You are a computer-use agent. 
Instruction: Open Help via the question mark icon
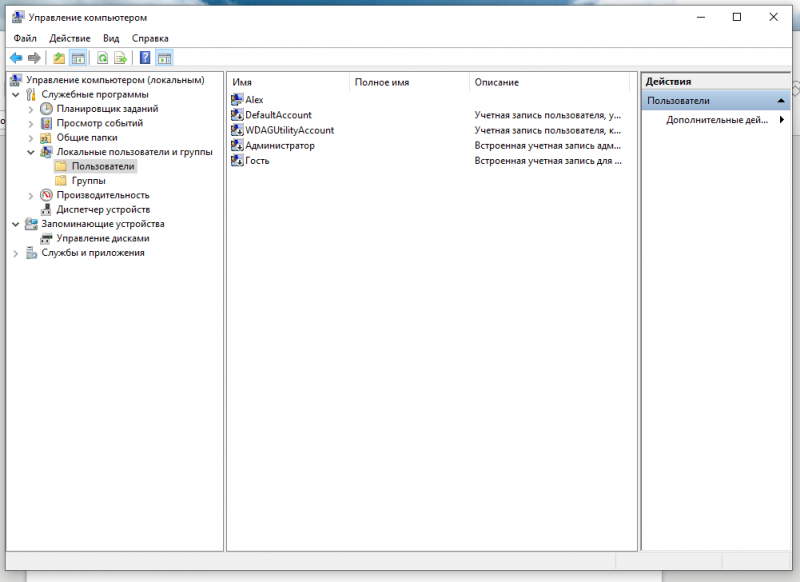(x=146, y=58)
